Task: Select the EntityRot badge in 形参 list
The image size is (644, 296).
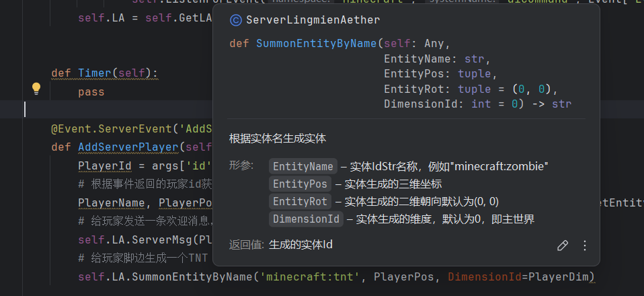Action: click(x=299, y=201)
